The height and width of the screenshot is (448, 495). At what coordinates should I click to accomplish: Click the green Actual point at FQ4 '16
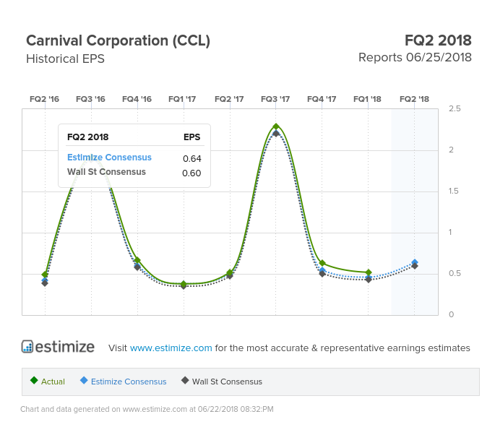137,260
